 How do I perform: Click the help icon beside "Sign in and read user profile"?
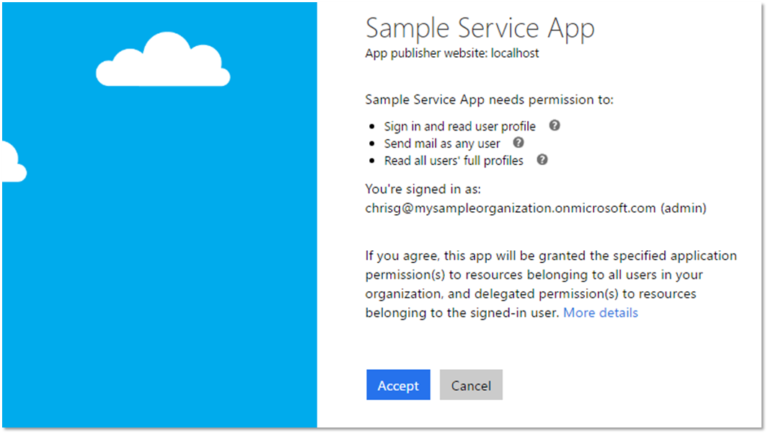[554, 126]
